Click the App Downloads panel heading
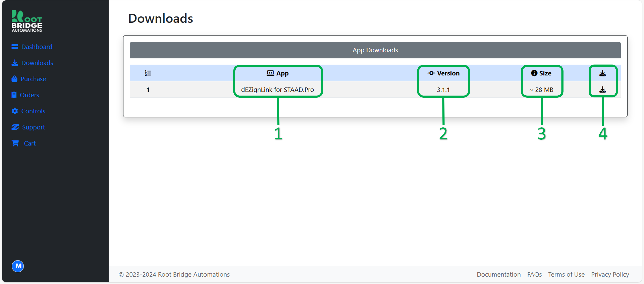 click(x=375, y=50)
